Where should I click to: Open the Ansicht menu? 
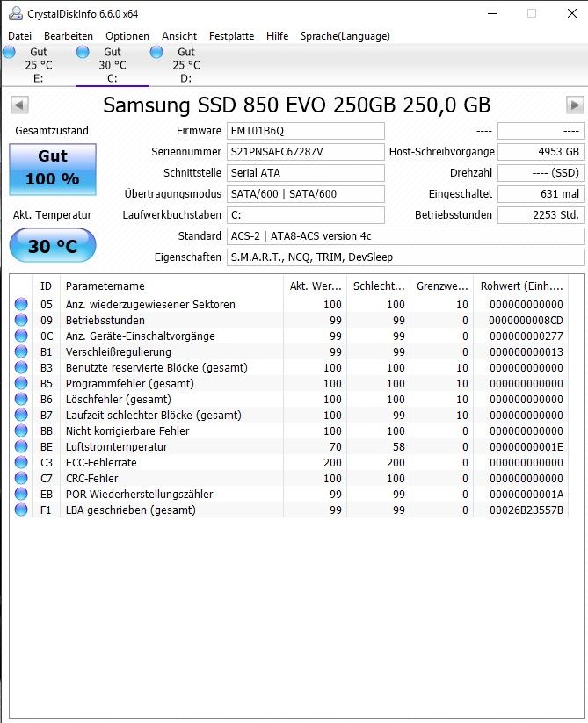click(179, 36)
